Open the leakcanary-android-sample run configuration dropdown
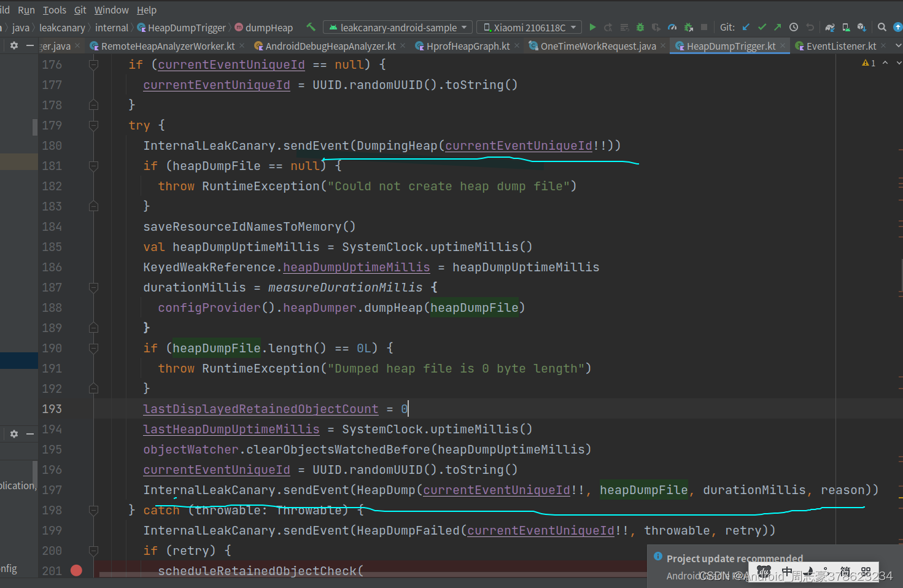 [398, 28]
